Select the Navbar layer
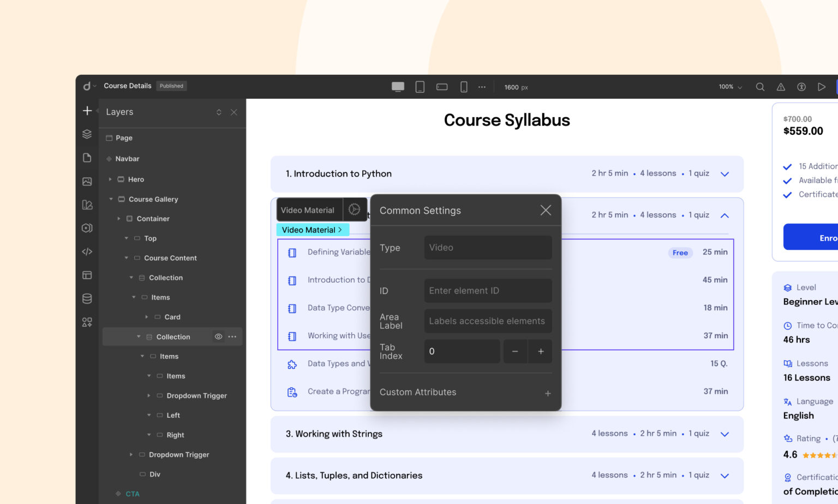Image resolution: width=838 pixels, height=504 pixels. 127,159
